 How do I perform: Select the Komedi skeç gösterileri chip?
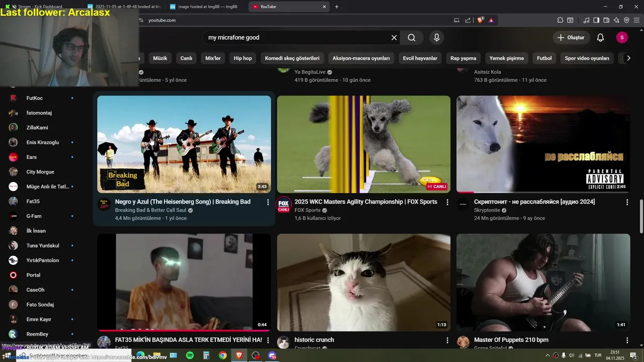pyautogui.click(x=292, y=58)
